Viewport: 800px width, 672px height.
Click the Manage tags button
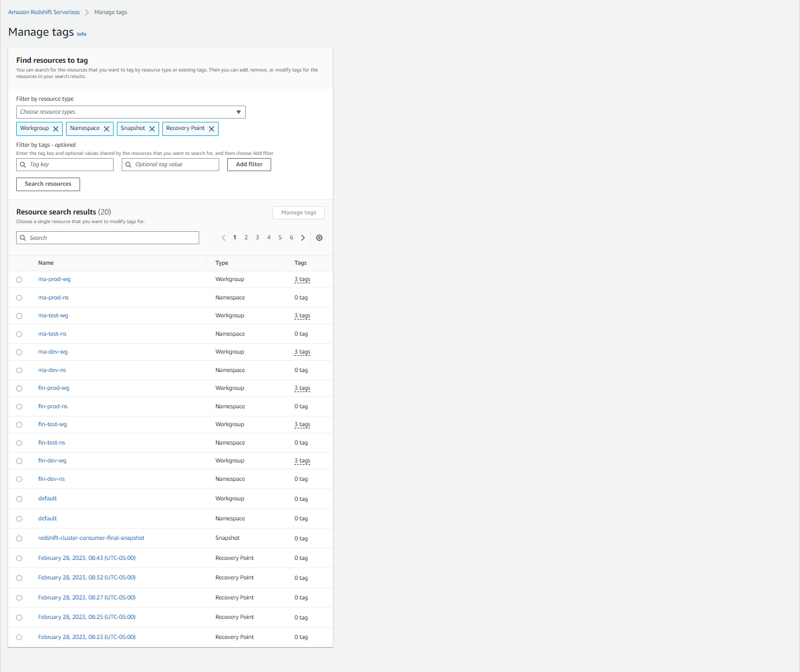click(x=298, y=212)
